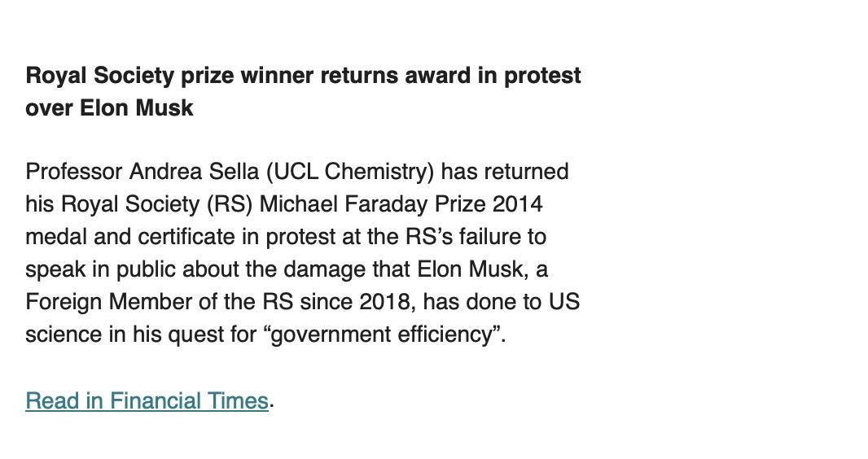Open the Read in Financial Times link
Image resolution: width=868 pixels, height=459 pixels.
pos(147,400)
